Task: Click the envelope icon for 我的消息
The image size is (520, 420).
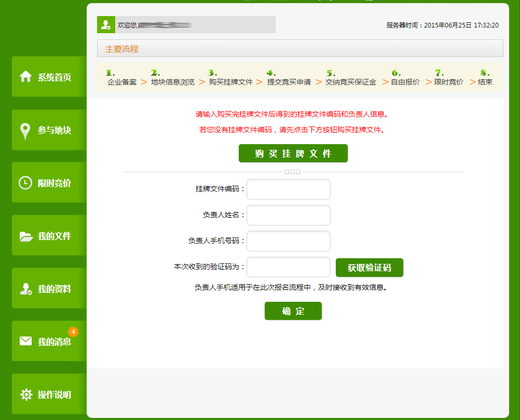Action: coord(25,341)
